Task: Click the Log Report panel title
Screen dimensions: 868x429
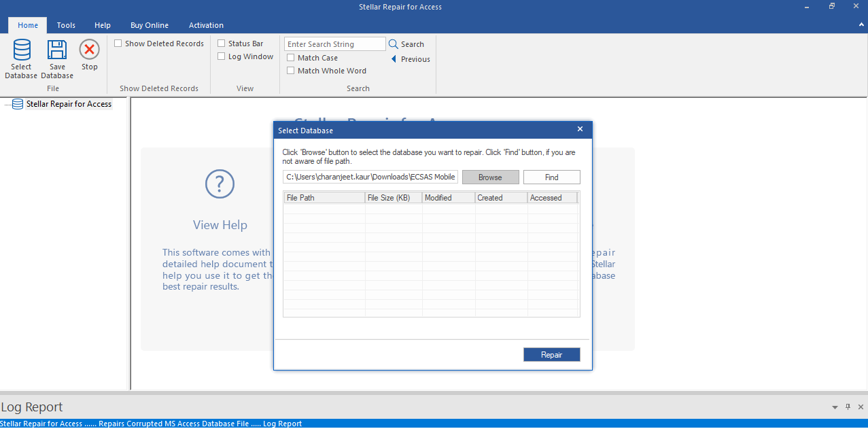Action: coord(32,407)
